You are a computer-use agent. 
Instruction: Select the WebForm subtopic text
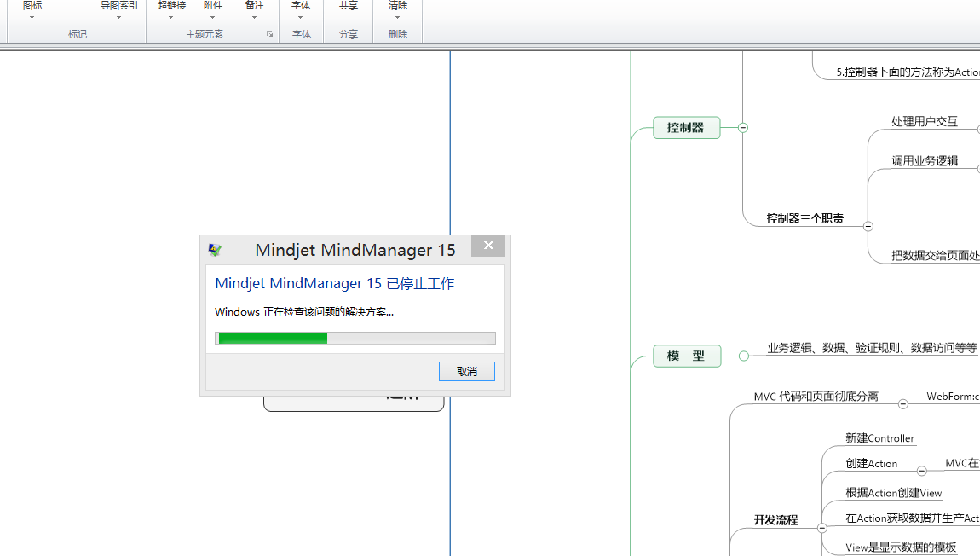point(953,397)
